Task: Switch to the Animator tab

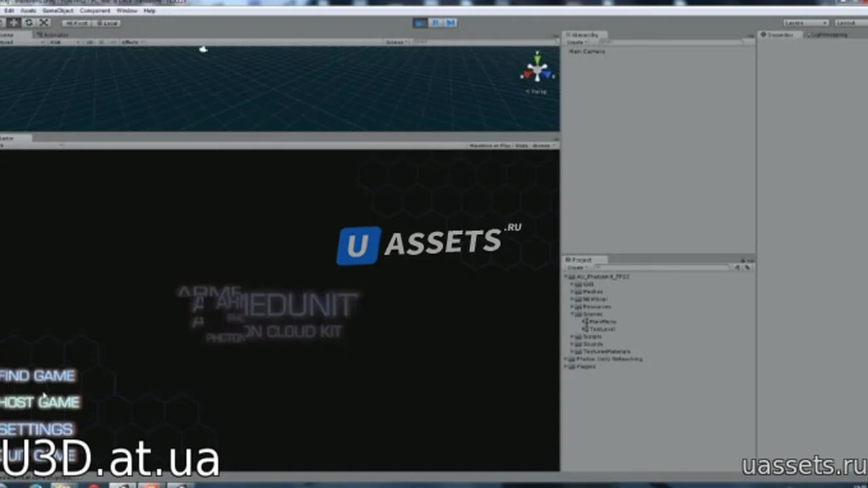Action: 53,35
